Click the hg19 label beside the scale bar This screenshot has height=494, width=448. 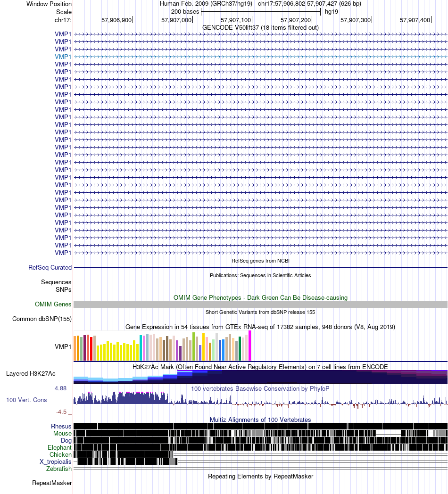pos(332,12)
